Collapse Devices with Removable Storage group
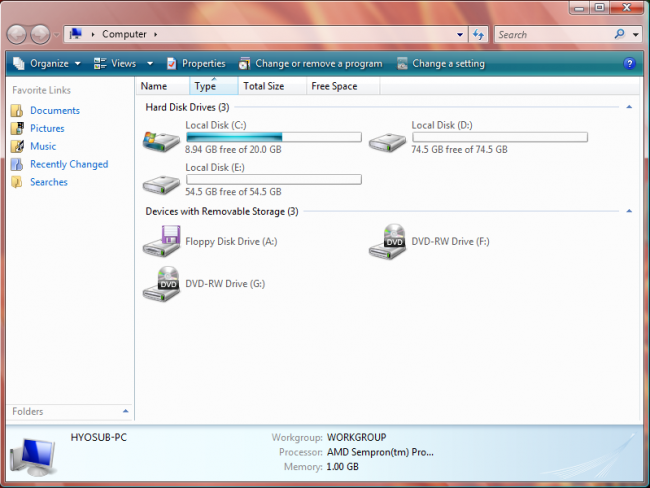This screenshot has width=650, height=488. (x=629, y=211)
